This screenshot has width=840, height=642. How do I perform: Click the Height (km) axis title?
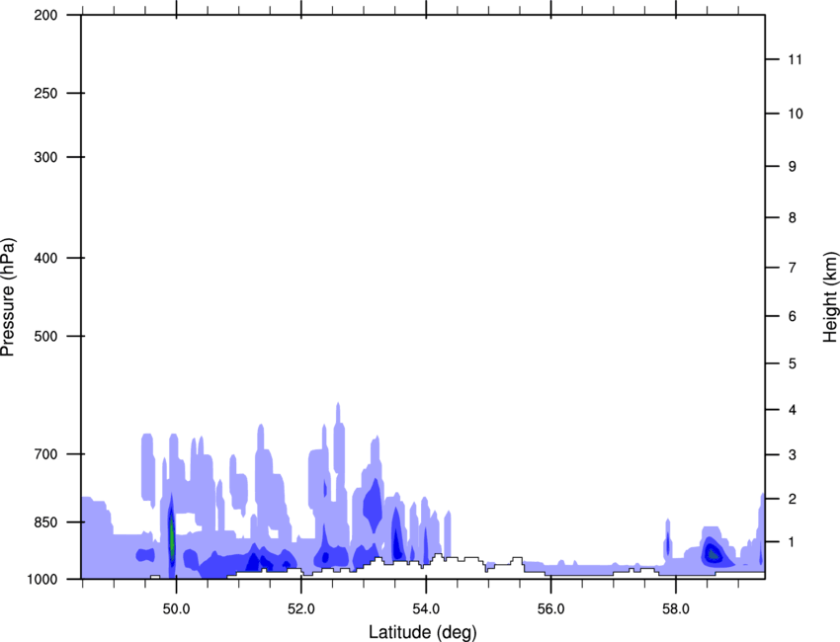pyautogui.click(x=831, y=296)
